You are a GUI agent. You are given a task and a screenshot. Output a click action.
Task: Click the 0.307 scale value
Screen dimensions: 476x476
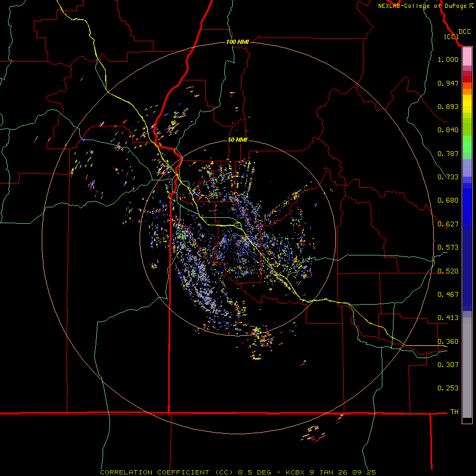(448, 365)
